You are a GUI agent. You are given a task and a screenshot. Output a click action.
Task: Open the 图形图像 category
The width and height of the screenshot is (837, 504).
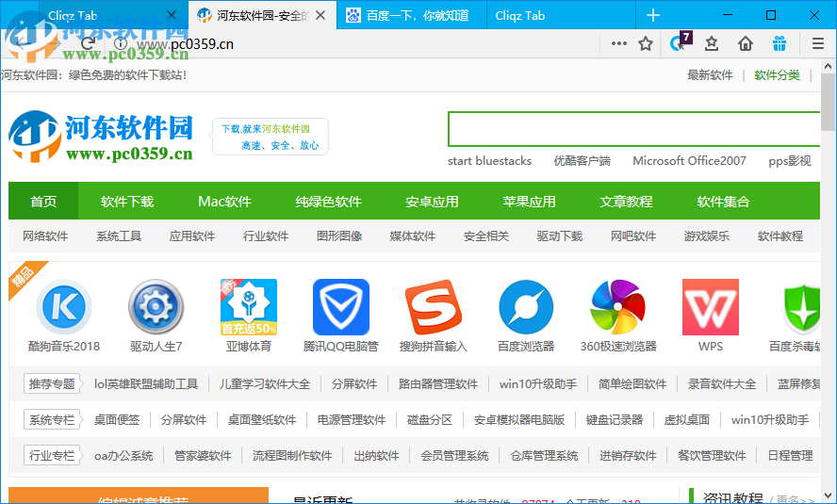(x=339, y=236)
